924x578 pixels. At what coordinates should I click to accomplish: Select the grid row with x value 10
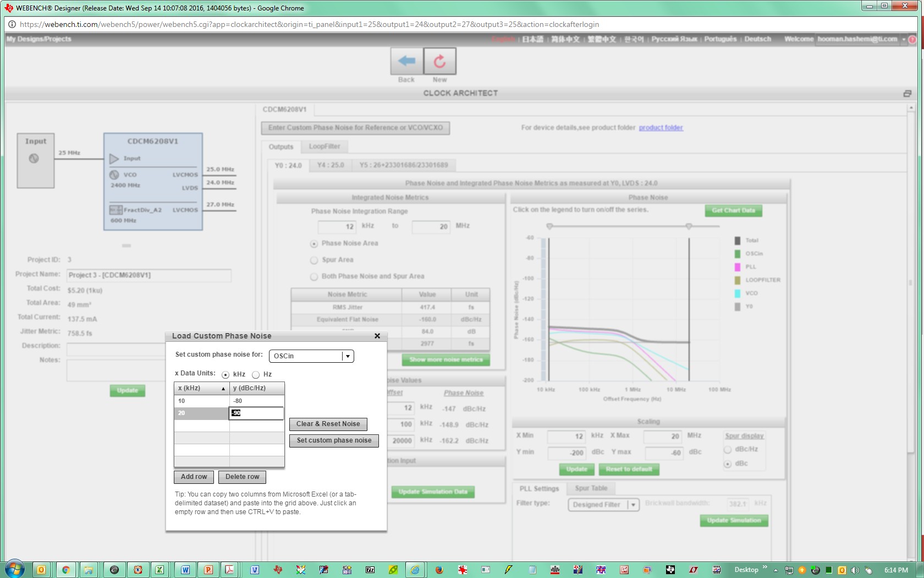coord(201,401)
